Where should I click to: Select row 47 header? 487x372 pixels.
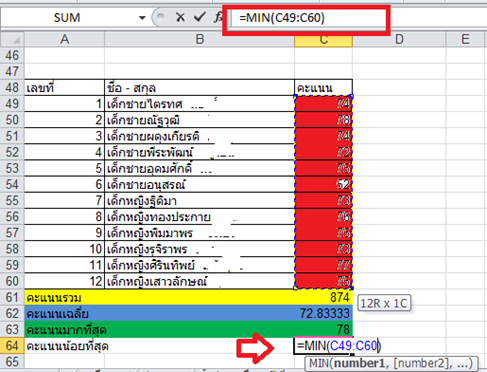click(x=12, y=71)
